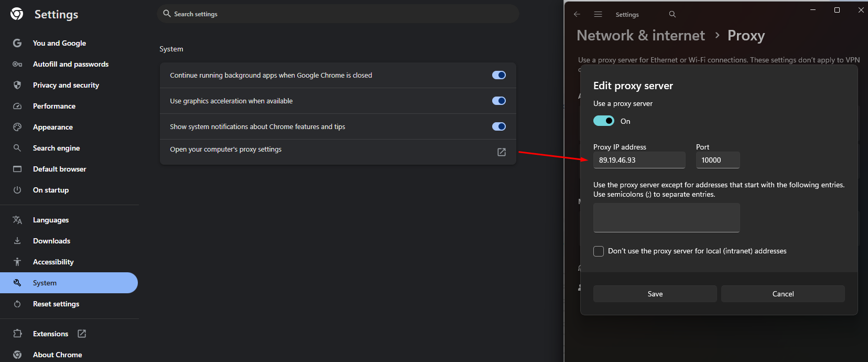Screen dimensions: 868x362
Task: Click the Proxy IP address field
Action: point(639,160)
